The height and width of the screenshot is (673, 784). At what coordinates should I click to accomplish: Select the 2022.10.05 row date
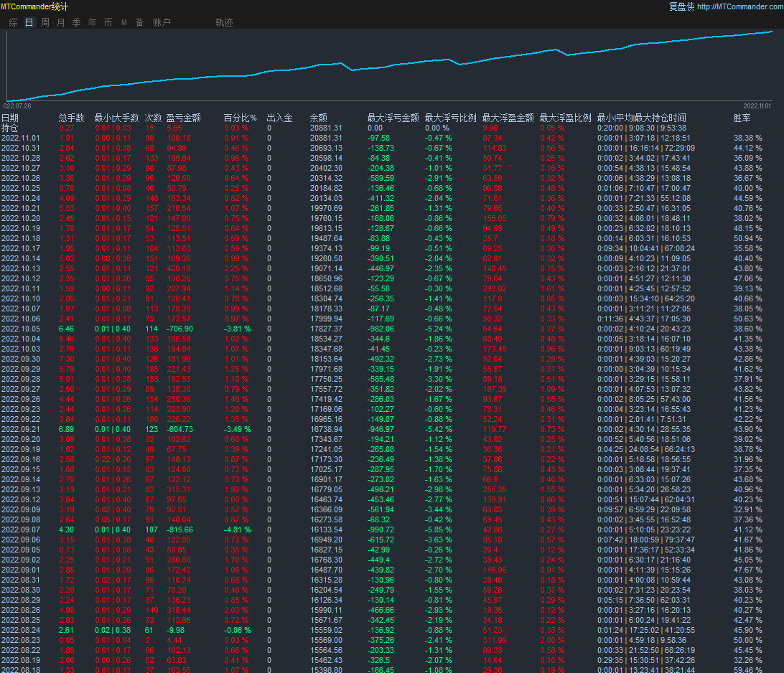21,328
